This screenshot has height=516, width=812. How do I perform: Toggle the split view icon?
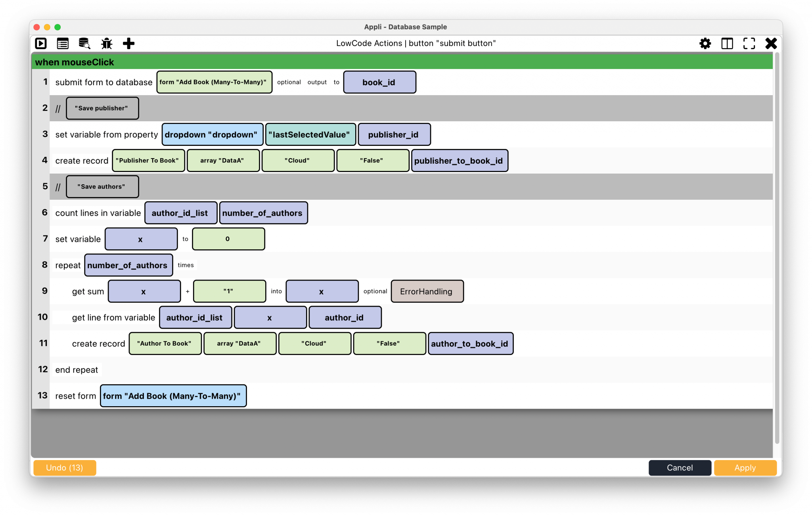point(727,44)
